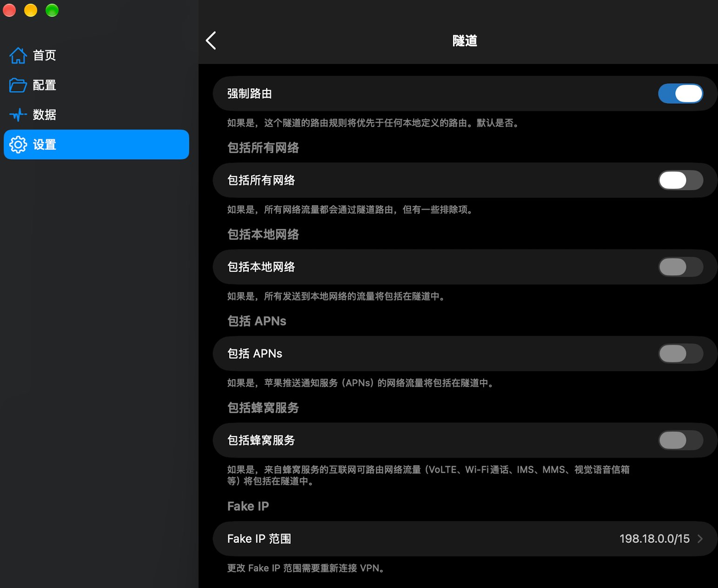718x588 pixels.
Task: Enable the 包括蜂窝服务 switch
Action: [680, 440]
